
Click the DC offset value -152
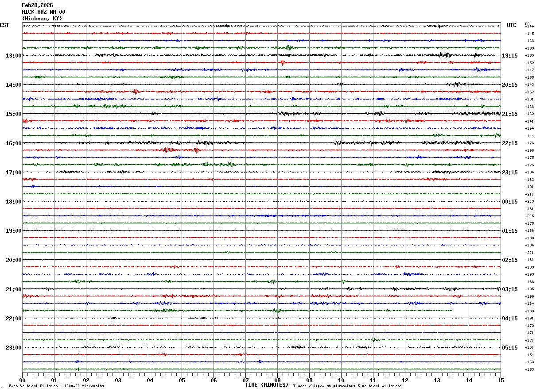[529, 63]
